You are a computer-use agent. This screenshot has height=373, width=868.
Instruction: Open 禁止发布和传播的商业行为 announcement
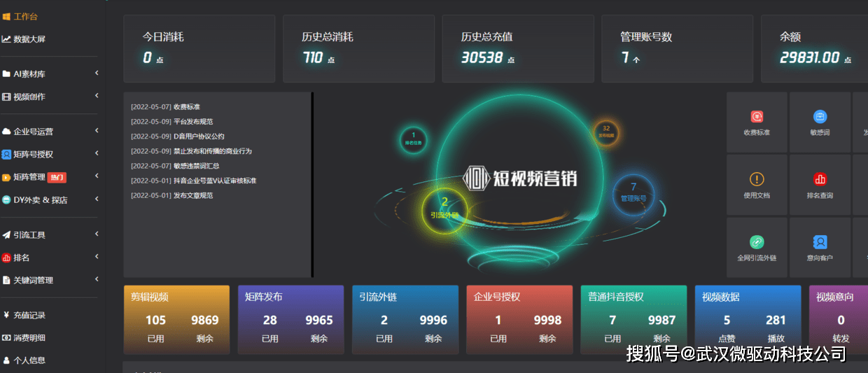(213, 151)
